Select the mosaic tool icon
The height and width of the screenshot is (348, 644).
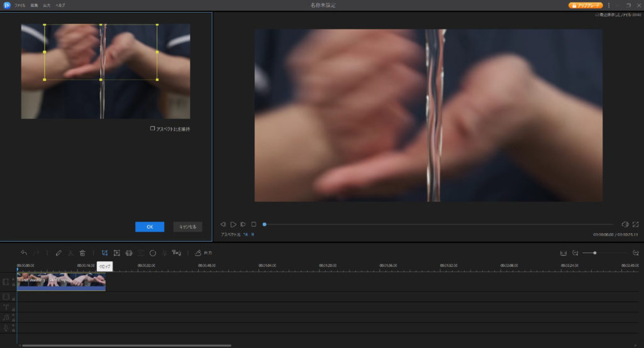(129, 253)
